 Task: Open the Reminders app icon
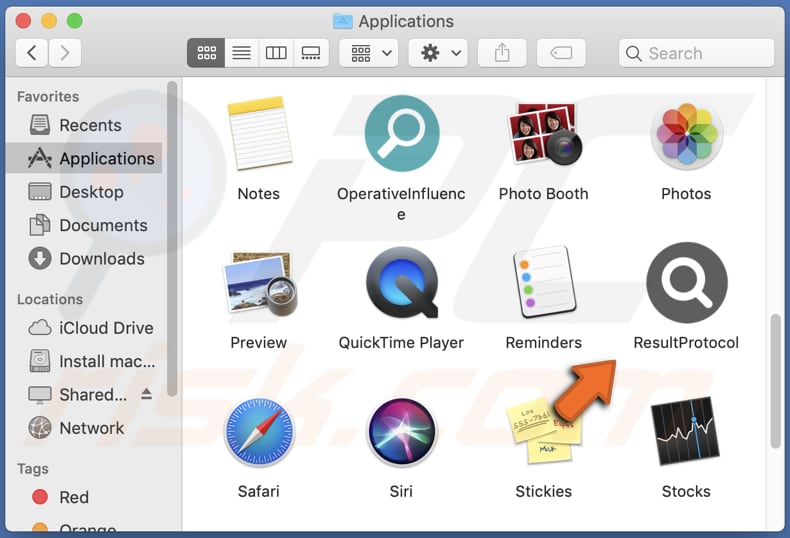[544, 282]
